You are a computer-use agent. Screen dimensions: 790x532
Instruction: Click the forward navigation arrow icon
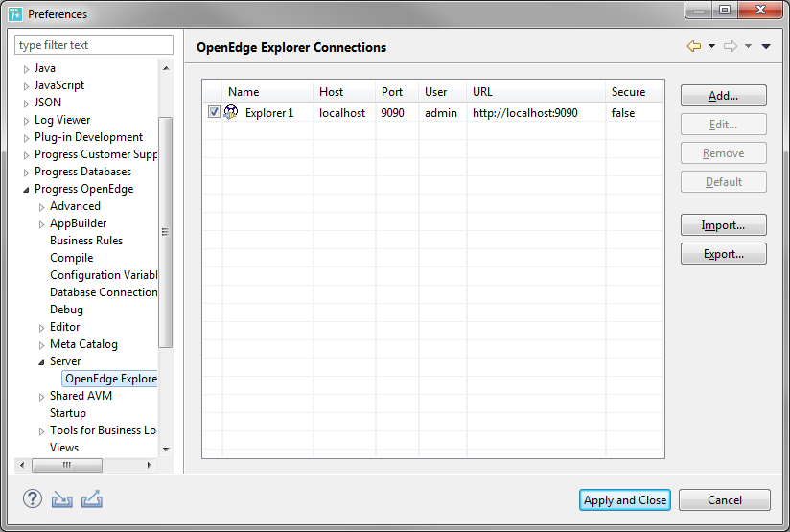730,46
